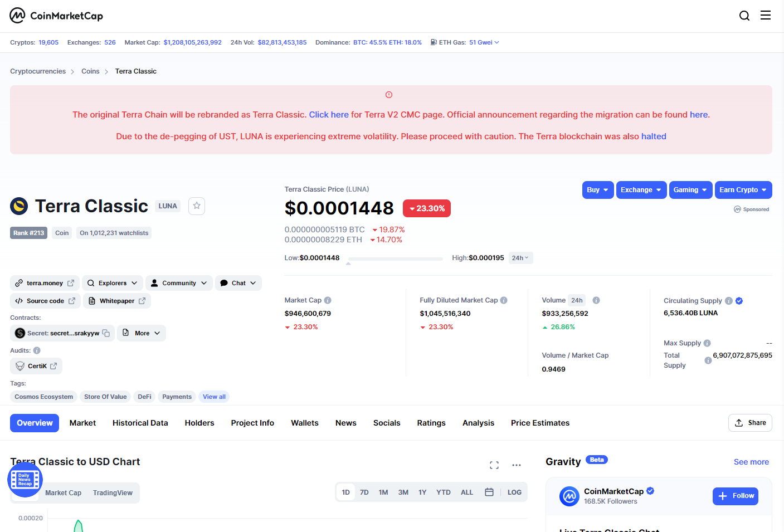Select 1Y chart range
This screenshot has height=532, width=784.
422,492
